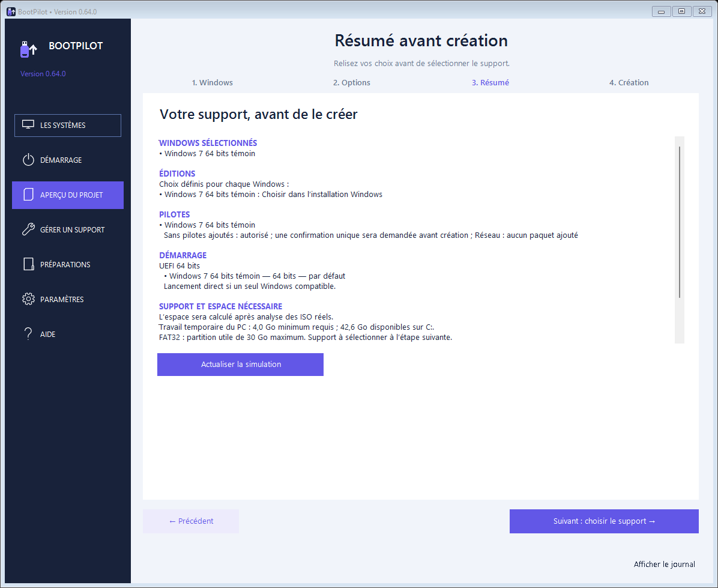Viewport: 718px width, 588px height.
Task: Select the 3. Résumé step
Action: click(490, 82)
